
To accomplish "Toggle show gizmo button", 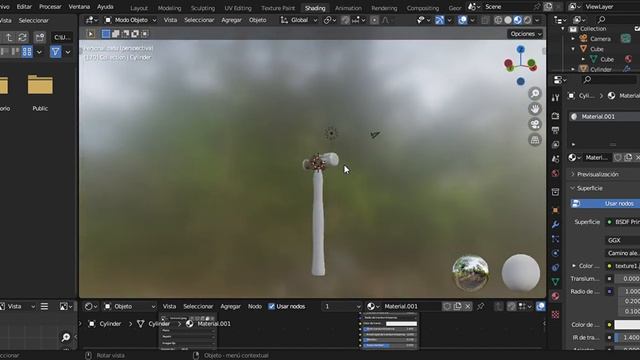I will (x=439, y=20).
